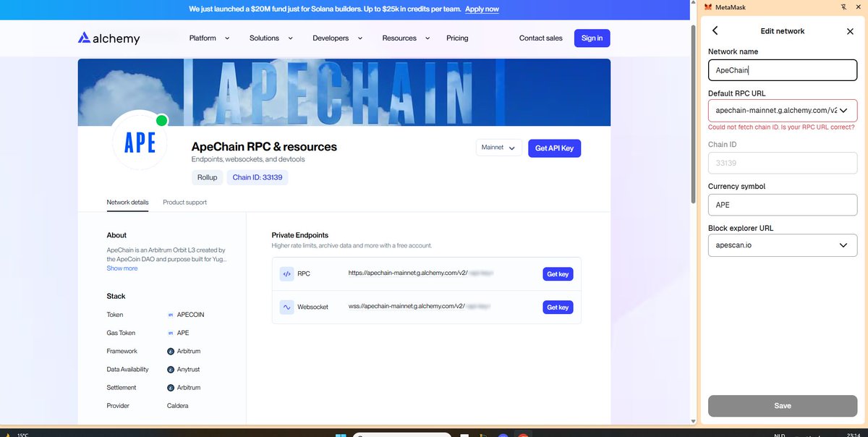Click the ApeChain RPC & resources heading
This screenshot has height=437, width=868.
coord(264,147)
